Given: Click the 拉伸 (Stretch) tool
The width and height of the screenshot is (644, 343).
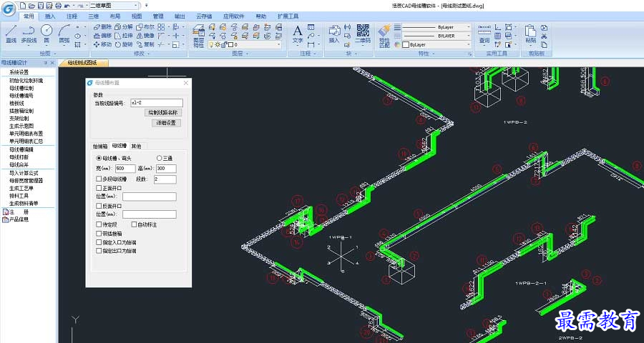Looking at the screenshot, I should [x=124, y=36].
